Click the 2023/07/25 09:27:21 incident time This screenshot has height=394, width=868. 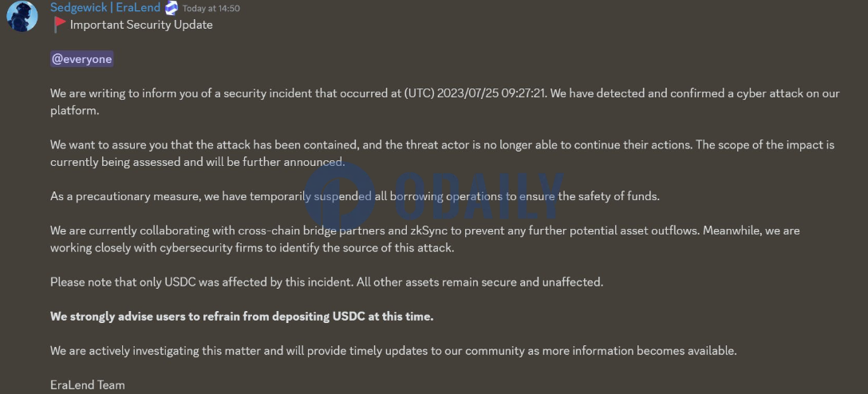[x=491, y=93]
